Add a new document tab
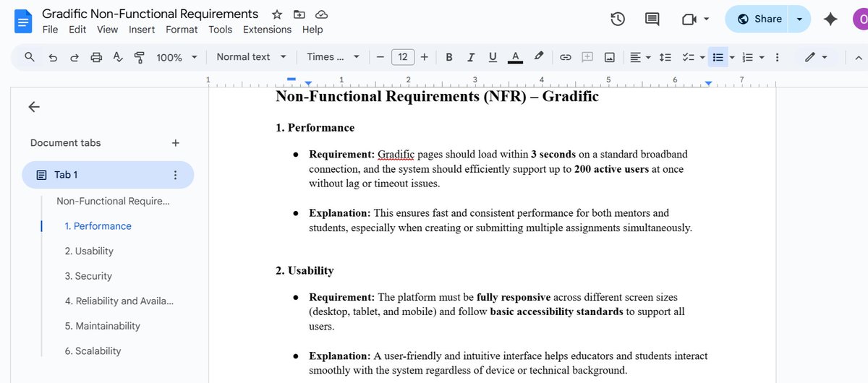Screen dimensions: 868x383 [175, 143]
